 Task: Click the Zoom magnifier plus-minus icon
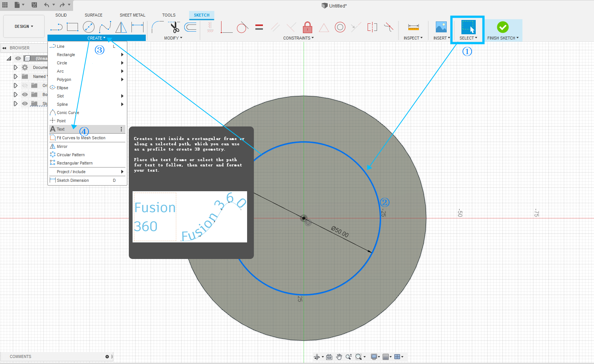pos(348,357)
